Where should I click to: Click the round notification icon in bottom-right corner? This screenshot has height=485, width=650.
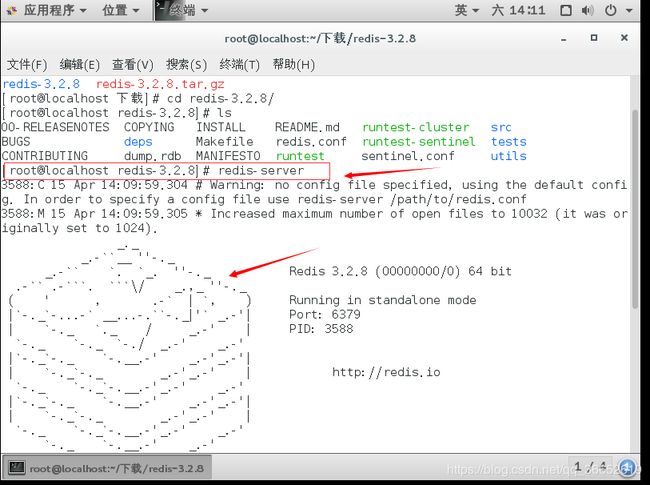(x=627, y=467)
